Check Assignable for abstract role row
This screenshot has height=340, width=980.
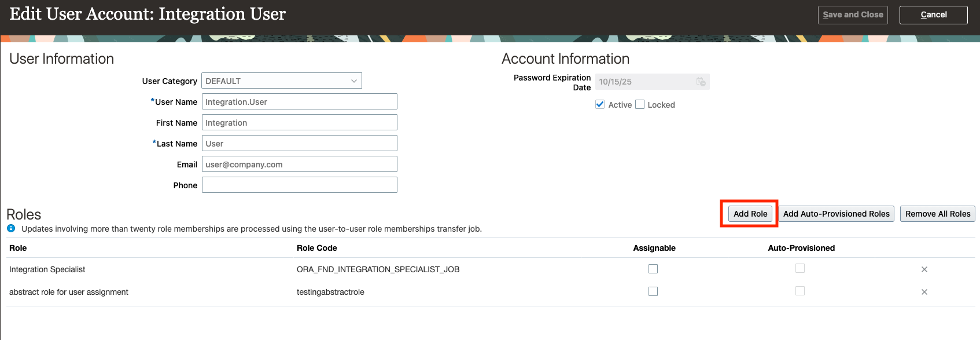(653, 291)
